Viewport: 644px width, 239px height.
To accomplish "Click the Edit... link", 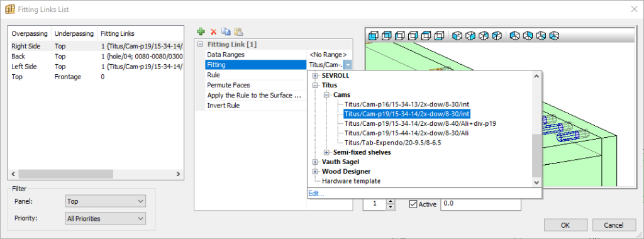I will click(x=316, y=194).
